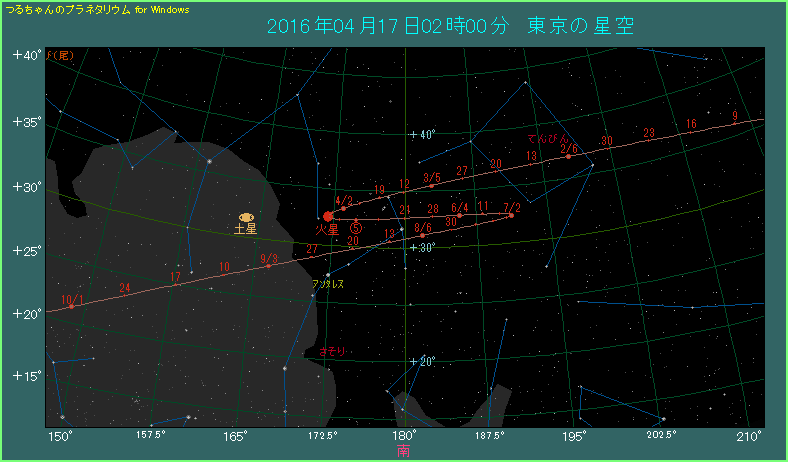
Task: Click the アンタレス star label
Action: point(328,284)
